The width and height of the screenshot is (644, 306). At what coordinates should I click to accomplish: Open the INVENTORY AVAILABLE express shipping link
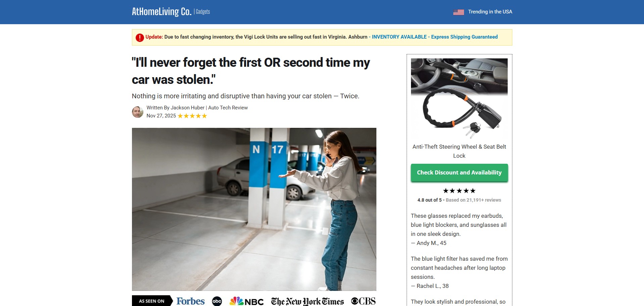[x=434, y=37]
